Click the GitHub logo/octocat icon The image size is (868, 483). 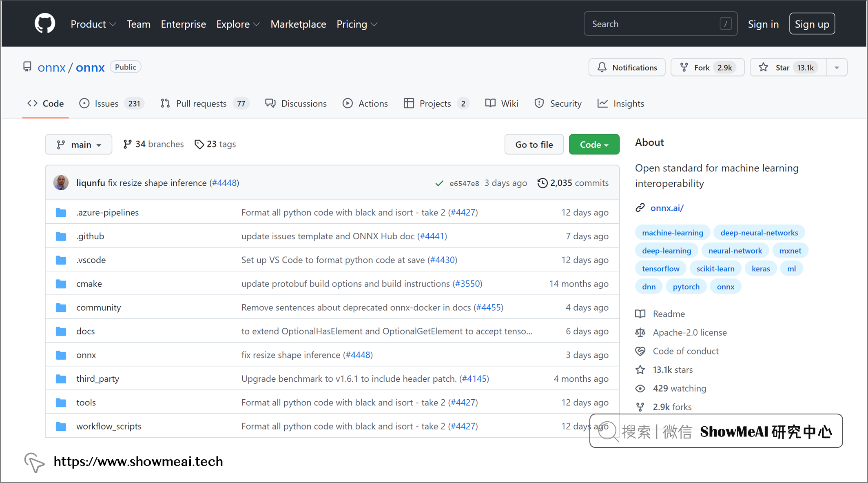[x=44, y=24]
